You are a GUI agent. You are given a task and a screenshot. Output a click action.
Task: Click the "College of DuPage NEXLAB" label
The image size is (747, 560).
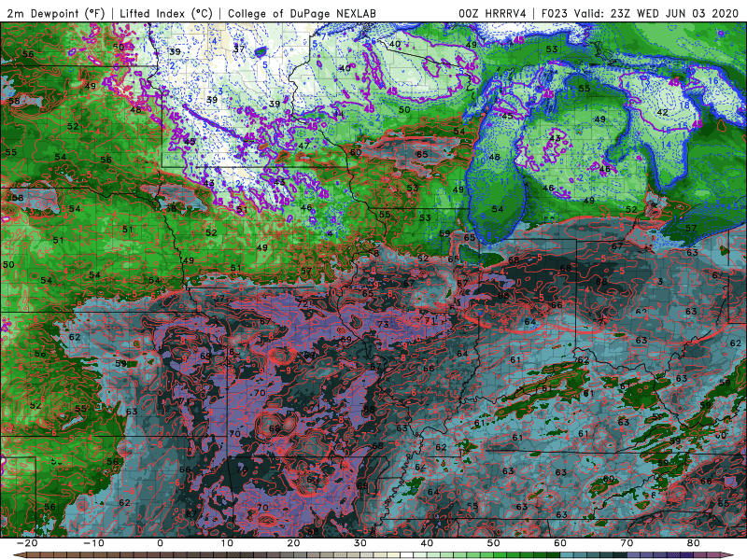(302, 14)
